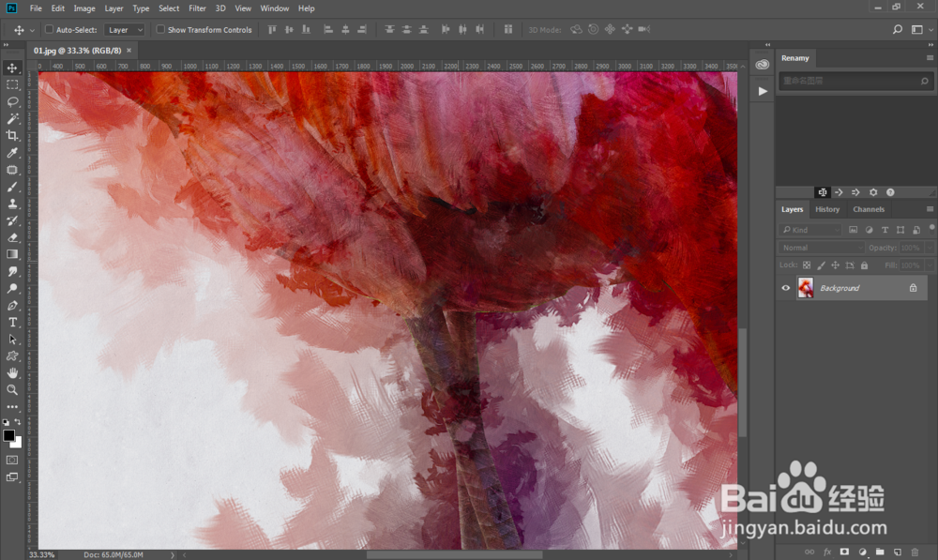
Task: Switch to the Channels tab
Action: pos(868,209)
